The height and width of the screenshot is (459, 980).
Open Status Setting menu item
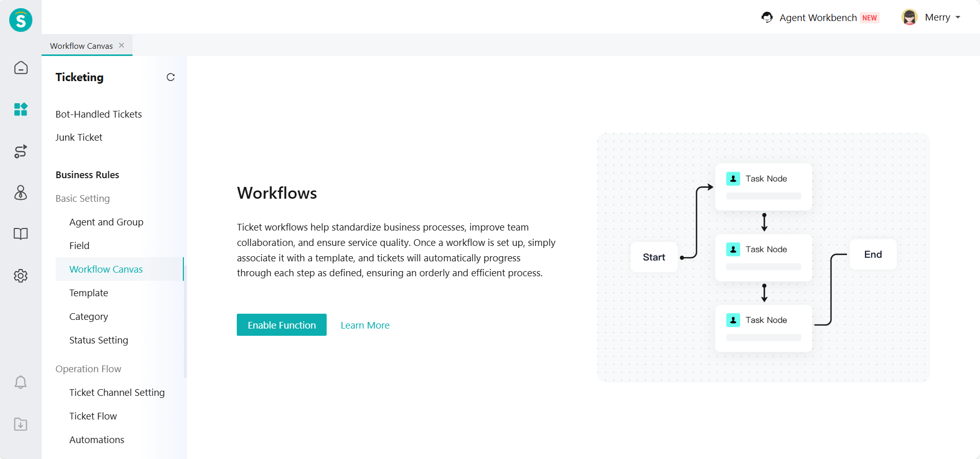(x=99, y=340)
